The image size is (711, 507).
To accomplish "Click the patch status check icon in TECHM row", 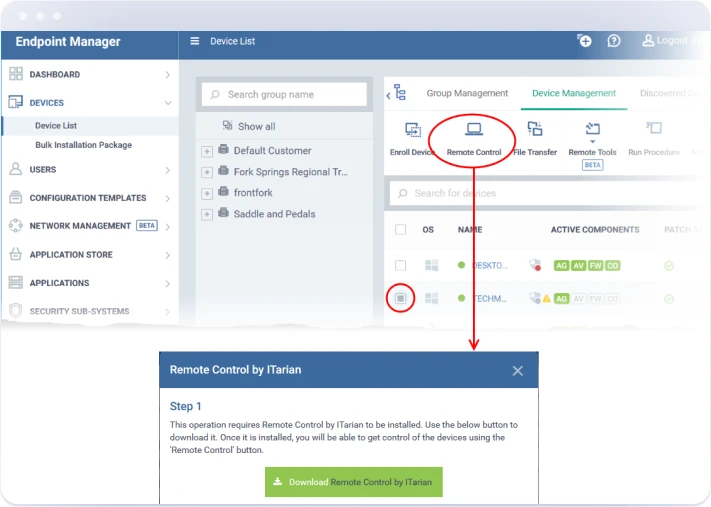I will coord(669,299).
